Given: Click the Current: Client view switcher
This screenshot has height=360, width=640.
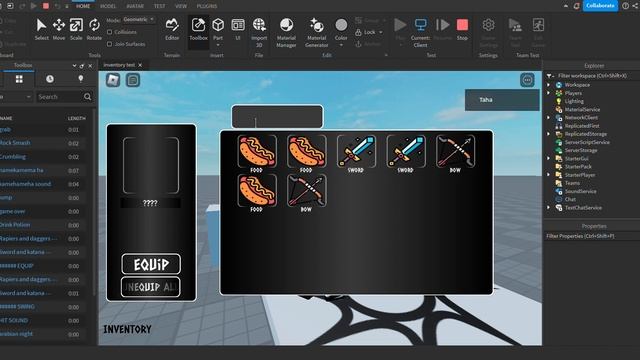Looking at the screenshot, I should click(420, 32).
